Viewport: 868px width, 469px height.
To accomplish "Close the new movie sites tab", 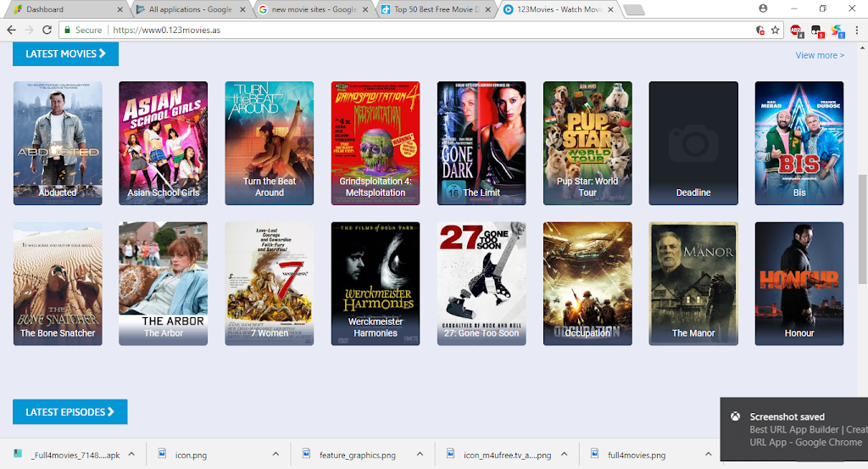I will tap(365, 9).
